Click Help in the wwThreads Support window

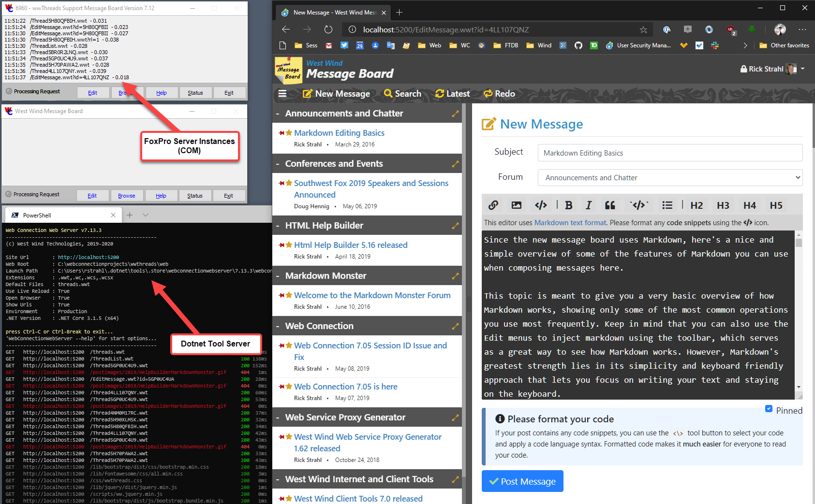pyautogui.click(x=162, y=93)
